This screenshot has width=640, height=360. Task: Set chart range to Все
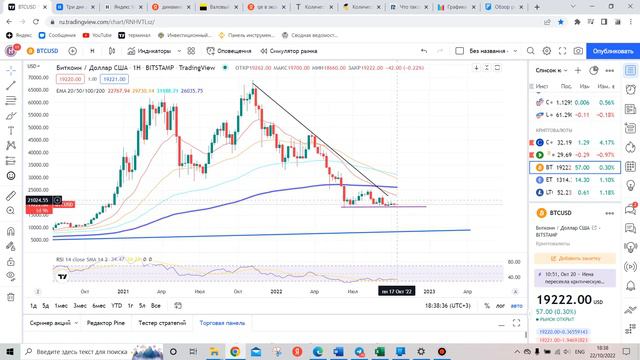pyautogui.click(x=156, y=305)
